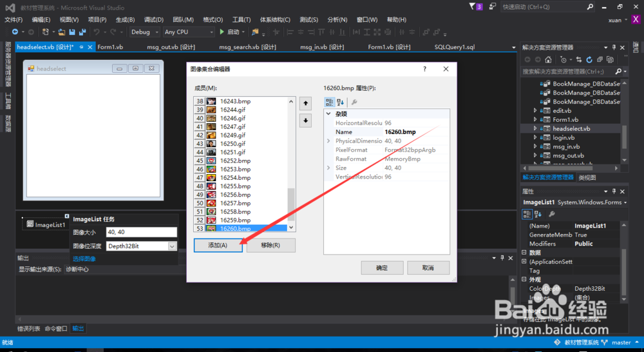Image resolution: width=644 pixels, height=352 pixels.
Task: Click the 确定 button
Action: tap(382, 268)
